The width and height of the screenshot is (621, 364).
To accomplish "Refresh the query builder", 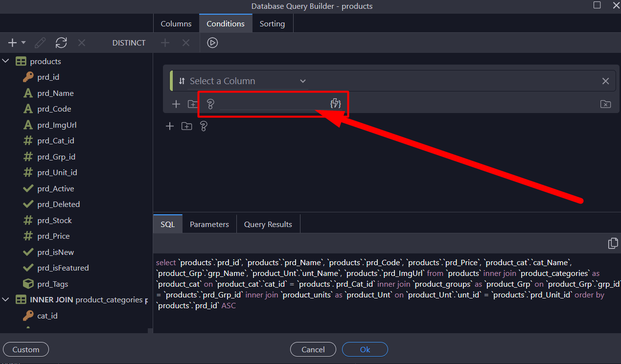I will click(61, 43).
